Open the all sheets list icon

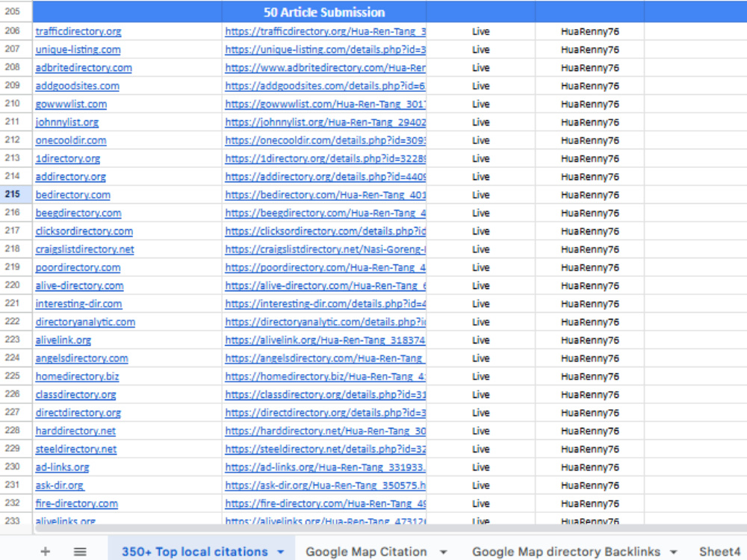(80, 552)
